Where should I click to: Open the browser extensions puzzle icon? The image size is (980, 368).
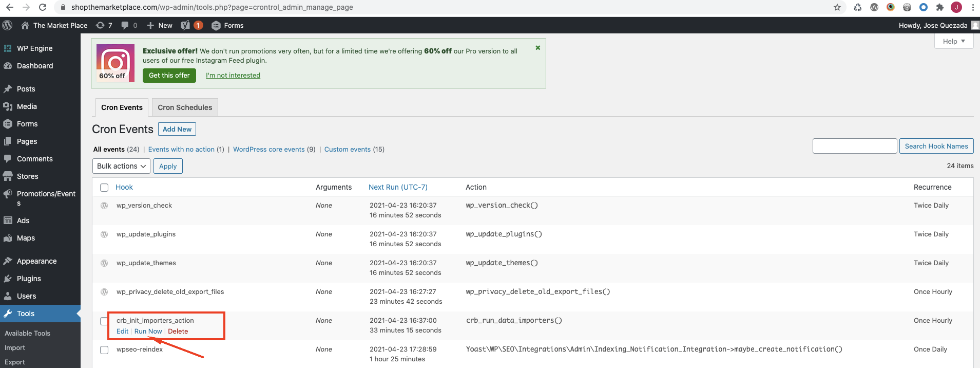pos(940,7)
